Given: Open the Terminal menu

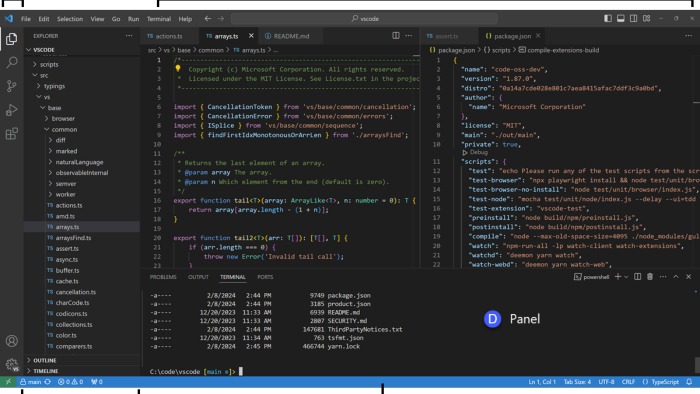Looking at the screenshot, I should [x=159, y=19].
